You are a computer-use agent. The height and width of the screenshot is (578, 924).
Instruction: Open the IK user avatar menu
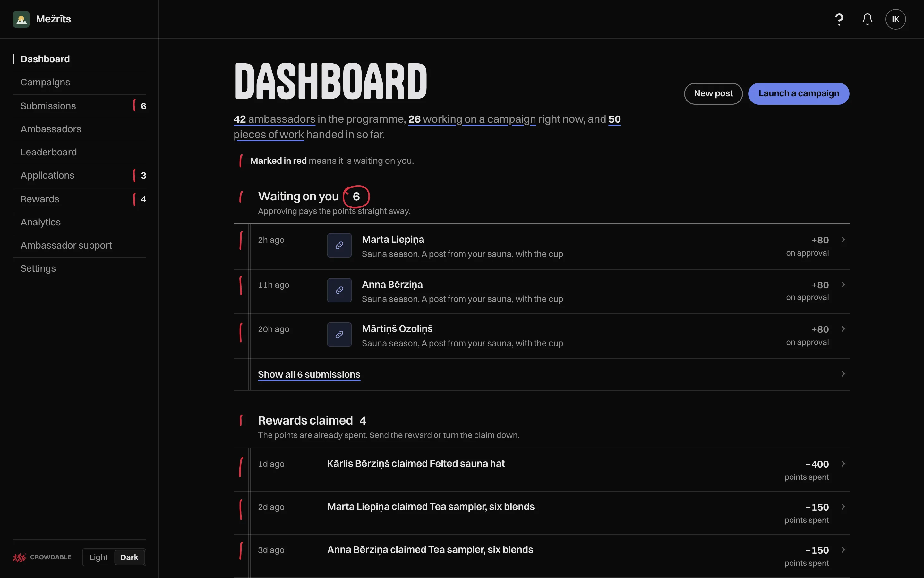895,19
